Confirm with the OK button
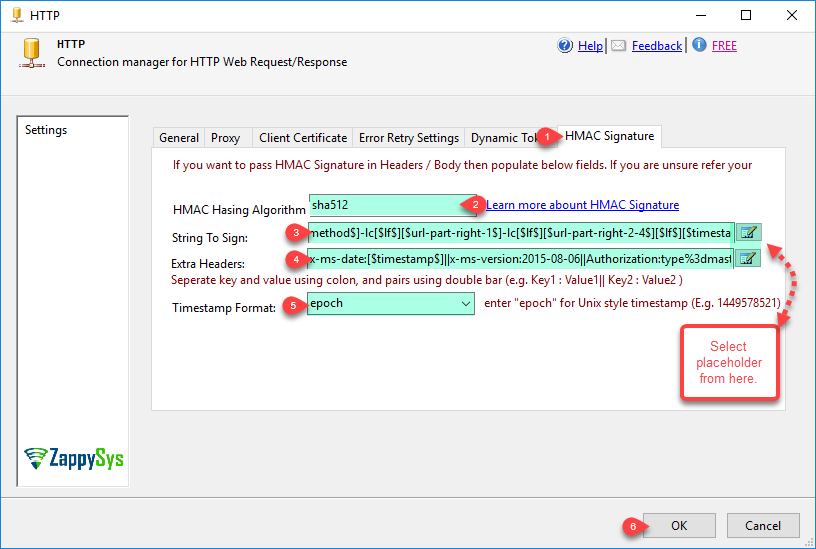Screen dimensions: 816x549 tap(679, 526)
